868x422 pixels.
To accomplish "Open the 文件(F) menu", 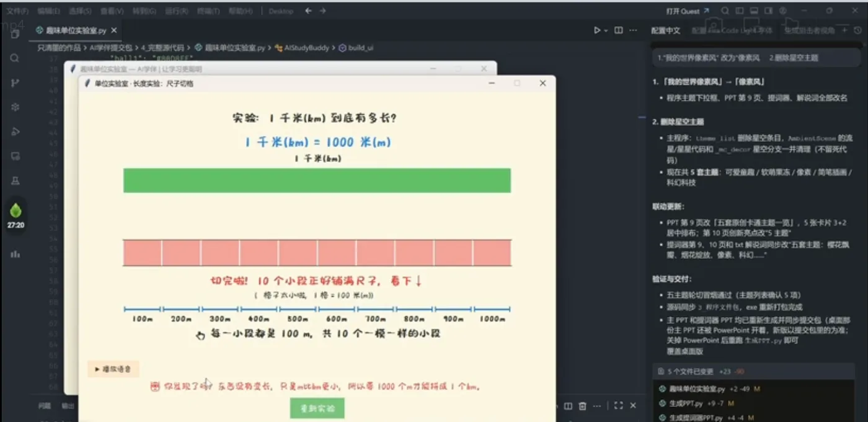I will click(17, 11).
